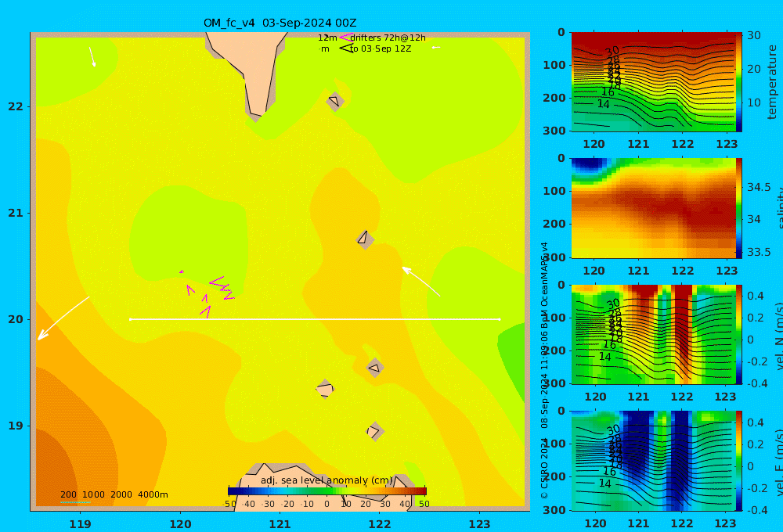783x532 pixels.
Task: Click the temperature colorbar
Action: (x=739, y=82)
